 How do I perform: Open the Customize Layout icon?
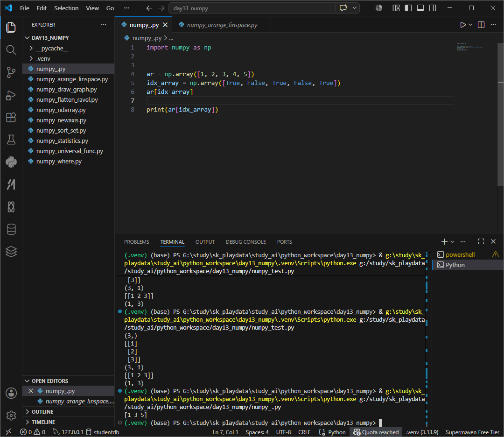click(396, 8)
